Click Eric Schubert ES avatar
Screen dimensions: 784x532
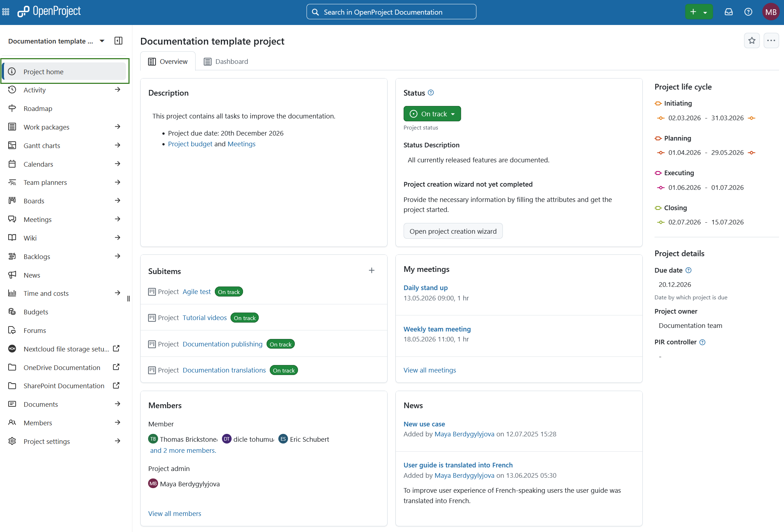(283, 439)
